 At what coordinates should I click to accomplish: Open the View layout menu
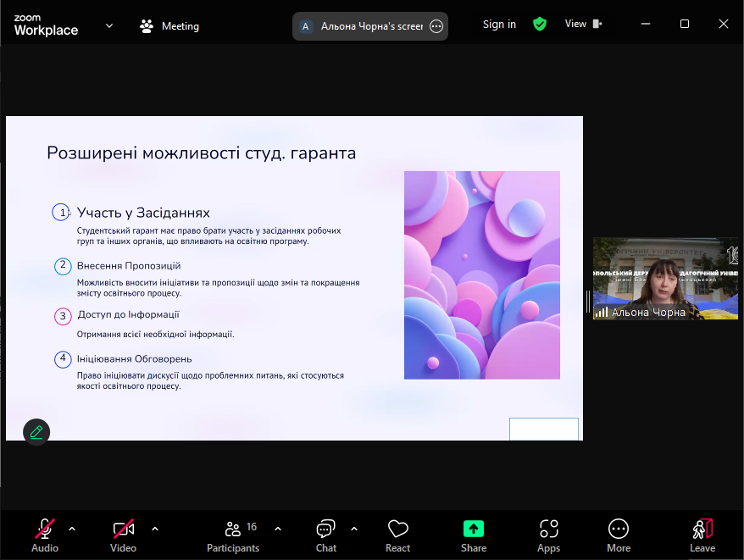583,25
